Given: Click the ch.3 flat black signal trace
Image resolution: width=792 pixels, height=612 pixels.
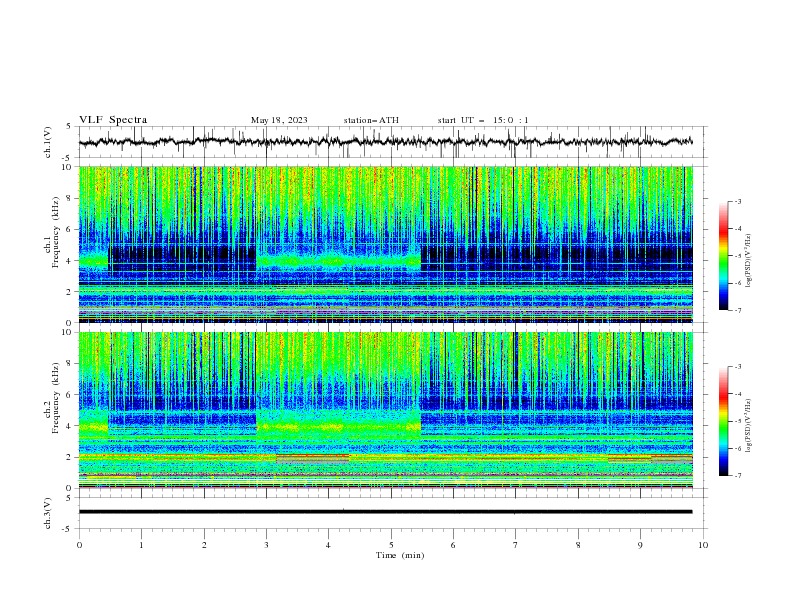Looking at the screenshot, I should [x=385, y=512].
